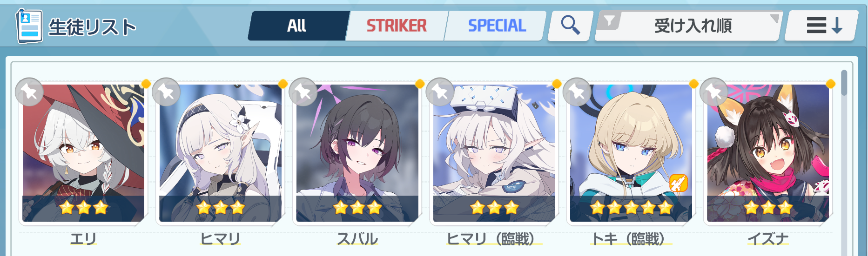Image resolution: width=868 pixels, height=256 pixels.
Task: Toggle the pin on ヒマリ's card
Action: (166, 92)
